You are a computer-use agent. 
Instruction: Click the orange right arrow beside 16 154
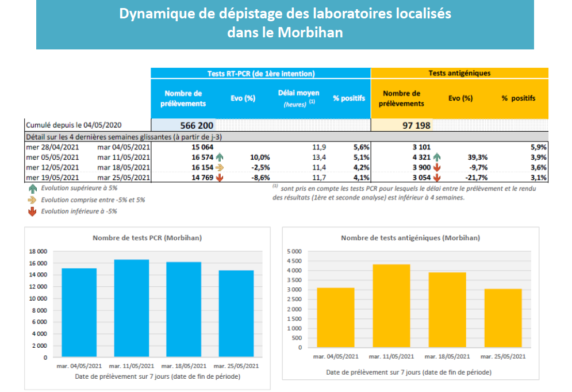[220, 167]
